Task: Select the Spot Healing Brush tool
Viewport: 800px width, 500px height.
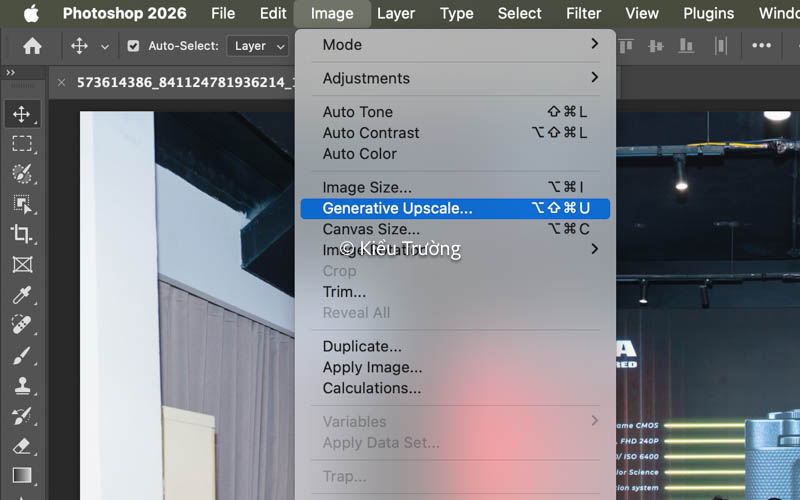Action: click(21, 325)
